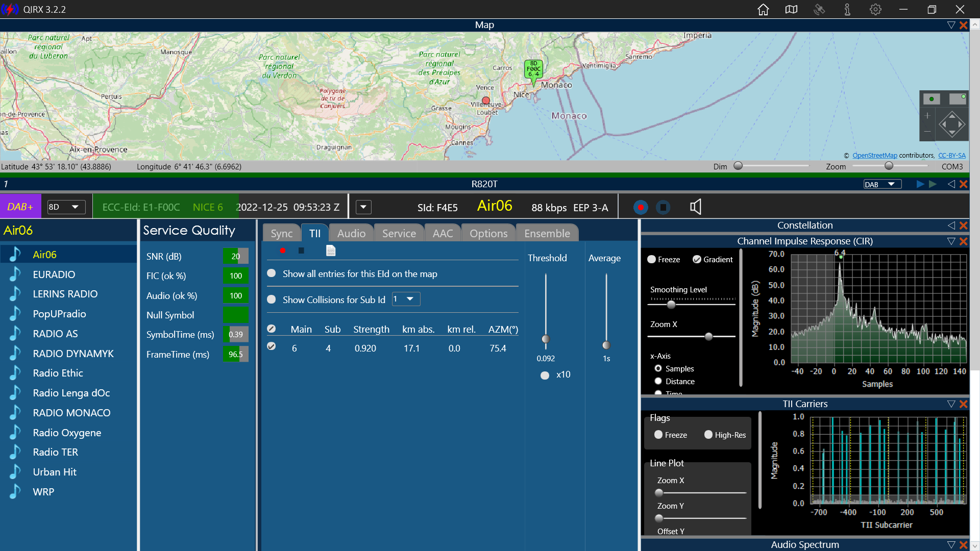Zoom out map with minus button
The image size is (980, 551).
pyautogui.click(x=927, y=132)
